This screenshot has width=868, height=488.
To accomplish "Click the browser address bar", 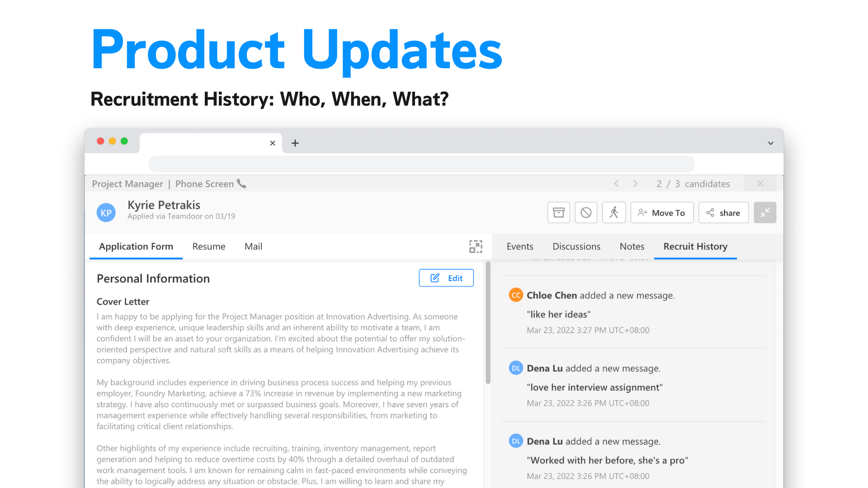I will pos(421,164).
